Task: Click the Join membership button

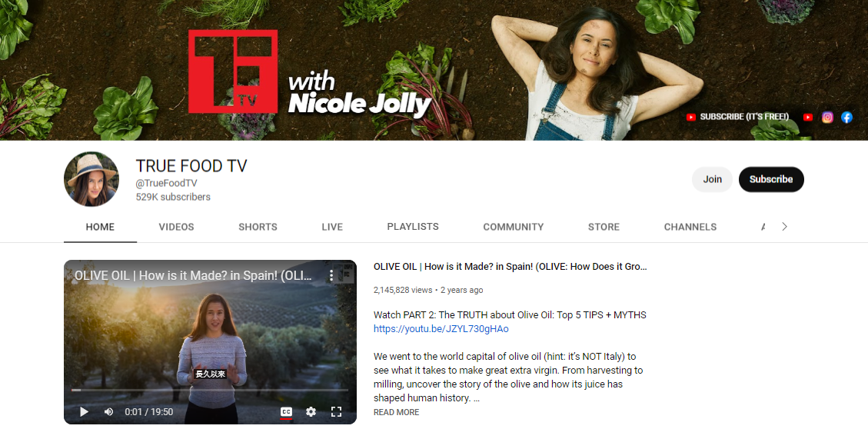Action: (712, 179)
